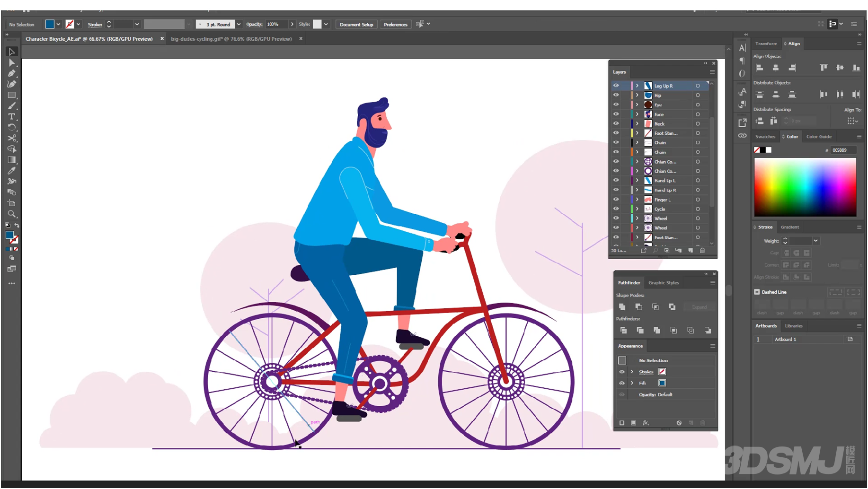Viewport: 868px width, 489px height.
Task: Switch to Character Bicycle_AE.ai document tab
Action: coord(89,39)
